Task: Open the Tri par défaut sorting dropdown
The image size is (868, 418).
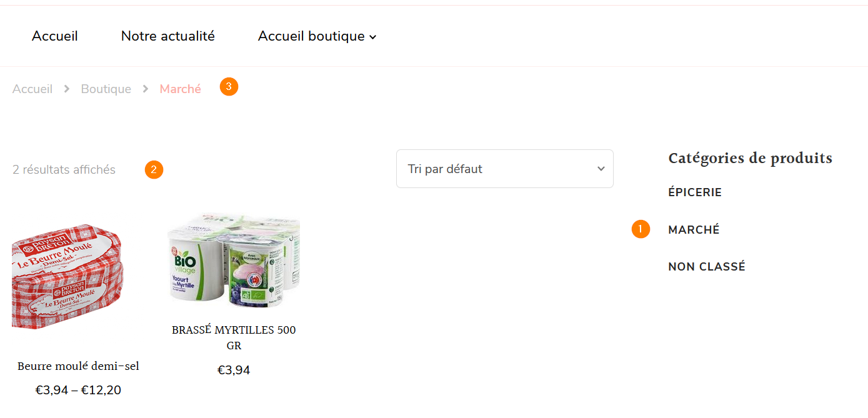Action: tap(505, 169)
